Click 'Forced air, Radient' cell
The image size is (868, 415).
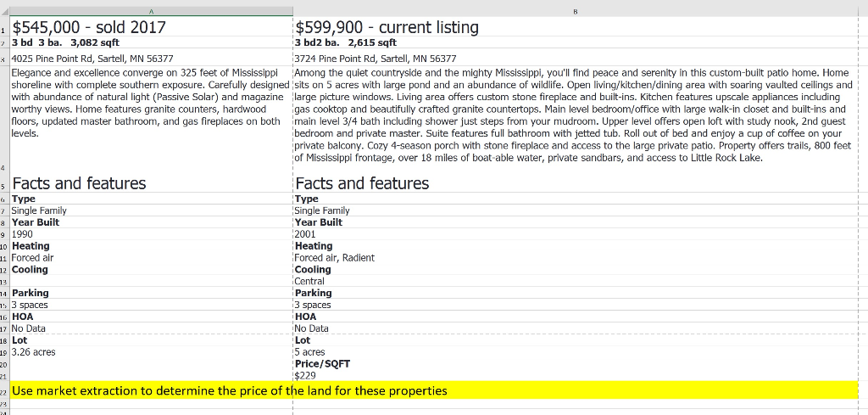pyautogui.click(x=576, y=258)
